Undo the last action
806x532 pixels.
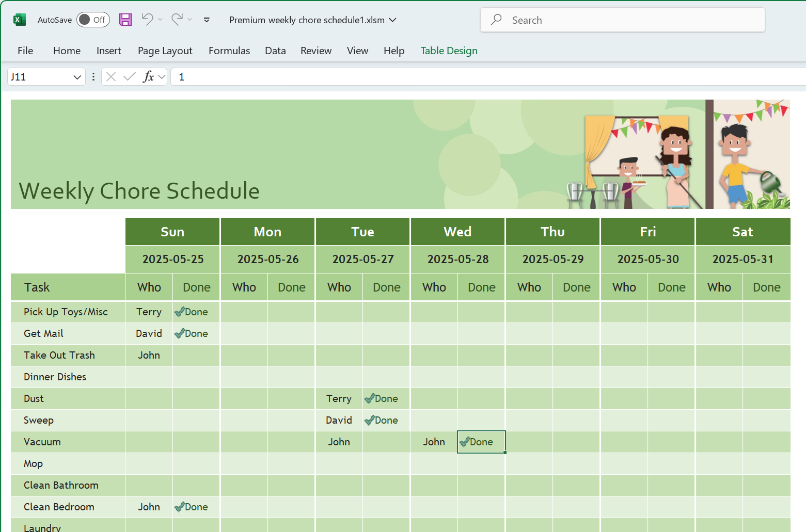pos(147,20)
